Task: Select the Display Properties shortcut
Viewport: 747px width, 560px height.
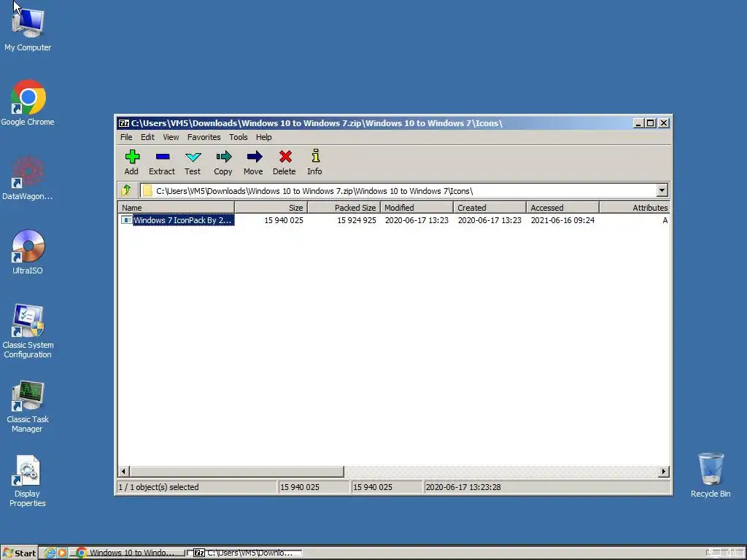Action: [x=28, y=481]
